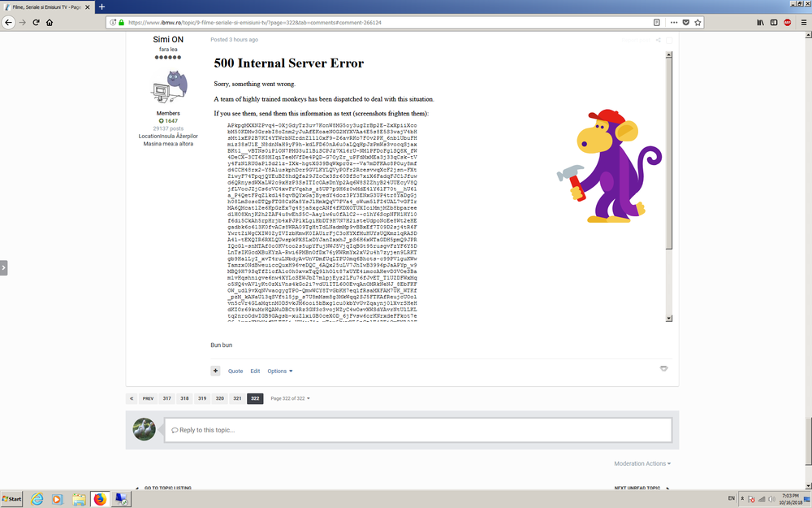Click your duck avatar beside reply box
This screenshot has width=812, height=508.
[x=145, y=429]
